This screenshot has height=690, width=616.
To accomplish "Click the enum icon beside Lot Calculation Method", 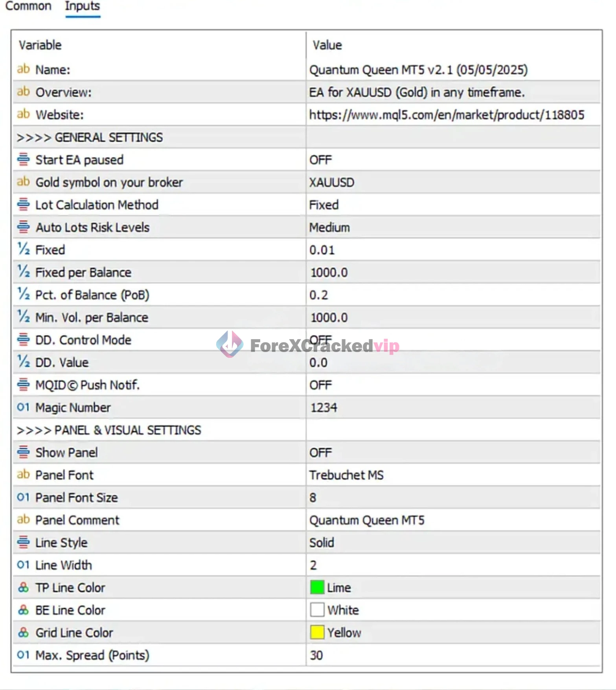I will [23, 204].
